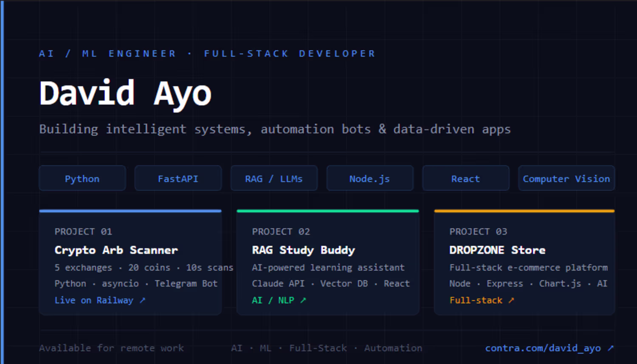Click 'Node · Express · Chart.js · AI' text
Screen dimensions: 637x364
point(528,284)
